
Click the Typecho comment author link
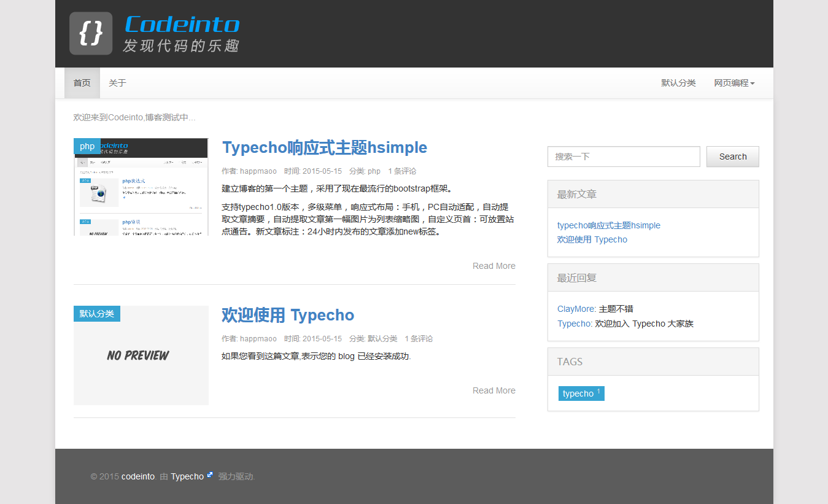click(575, 324)
